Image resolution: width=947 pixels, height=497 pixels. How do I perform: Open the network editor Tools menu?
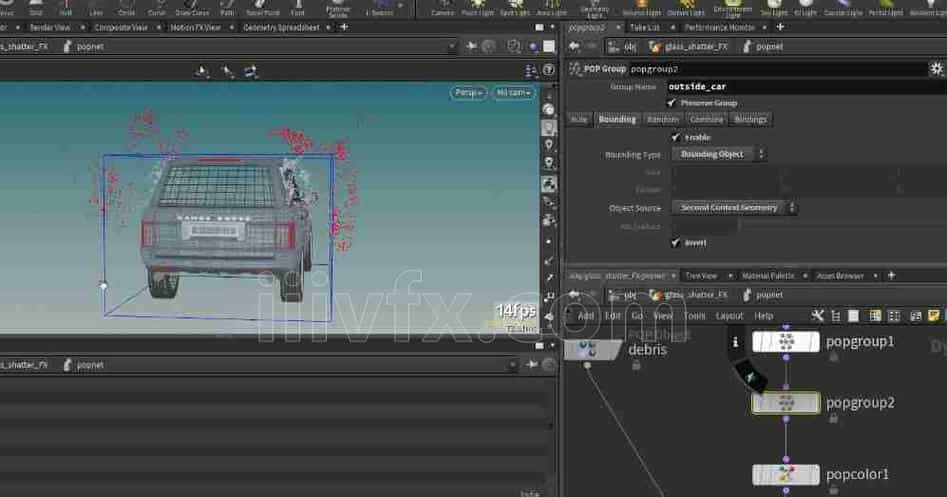[x=694, y=316]
